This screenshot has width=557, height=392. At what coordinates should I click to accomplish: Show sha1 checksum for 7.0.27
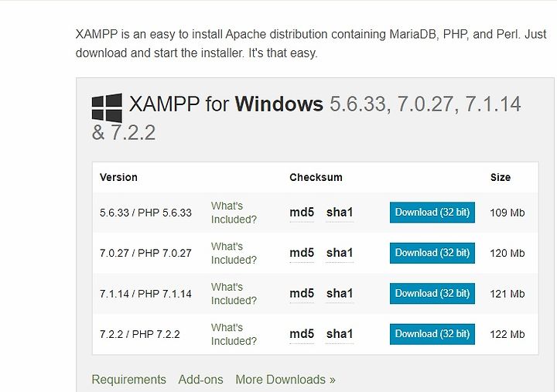[x=340, y=253]
